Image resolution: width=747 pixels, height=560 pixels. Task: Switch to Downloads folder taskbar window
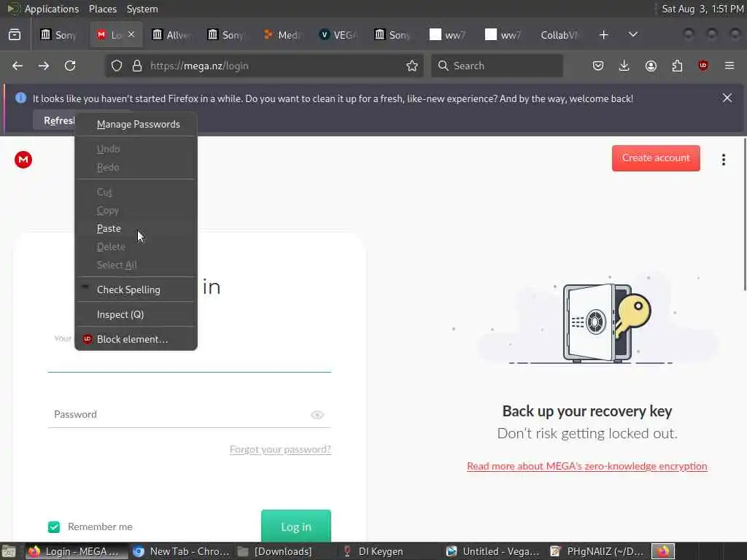coord(275,551)
